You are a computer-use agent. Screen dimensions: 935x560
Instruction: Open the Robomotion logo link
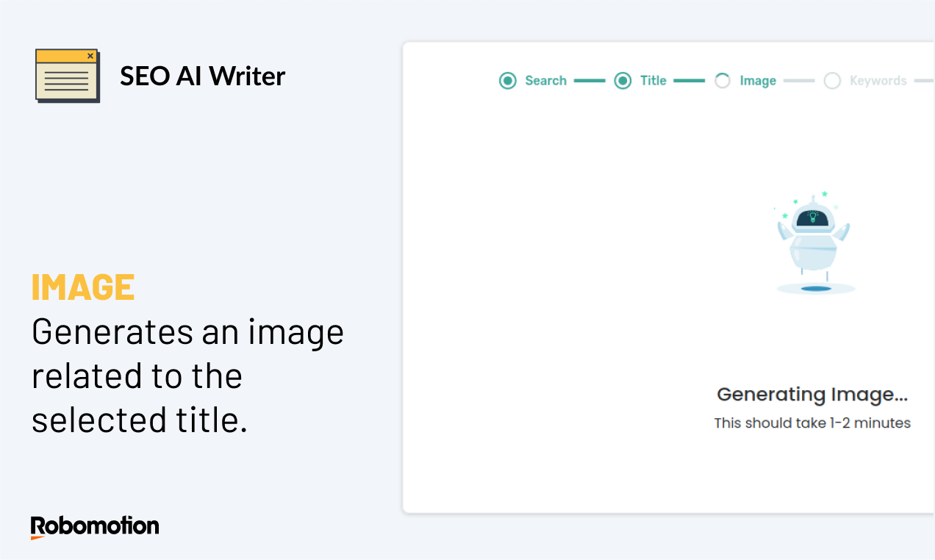95,527
